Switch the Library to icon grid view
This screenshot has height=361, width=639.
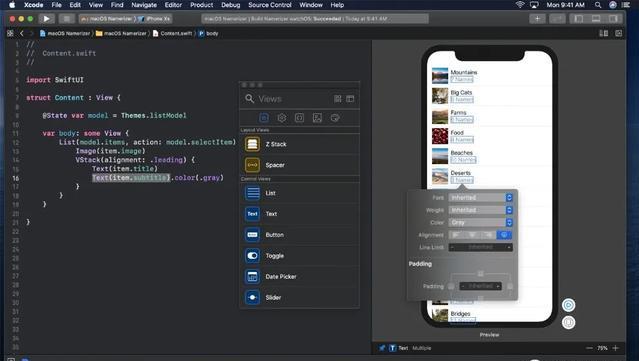(338, 99)
